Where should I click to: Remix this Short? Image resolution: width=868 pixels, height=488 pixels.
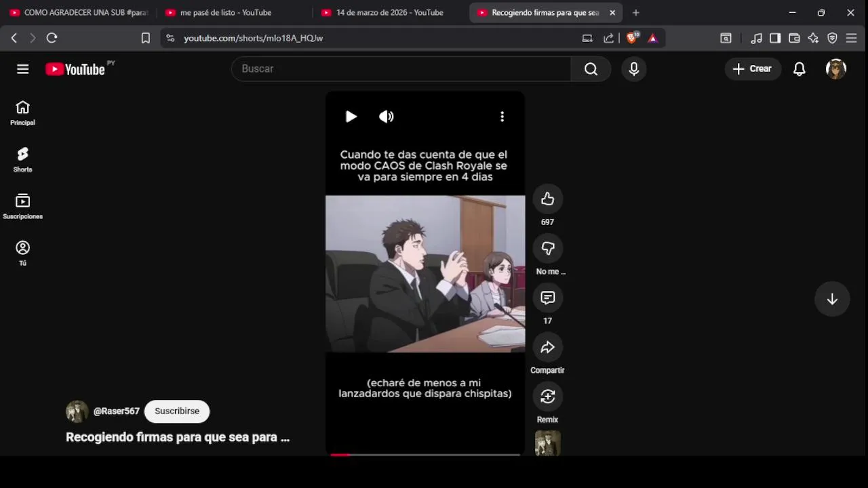(x=547, y=396)
